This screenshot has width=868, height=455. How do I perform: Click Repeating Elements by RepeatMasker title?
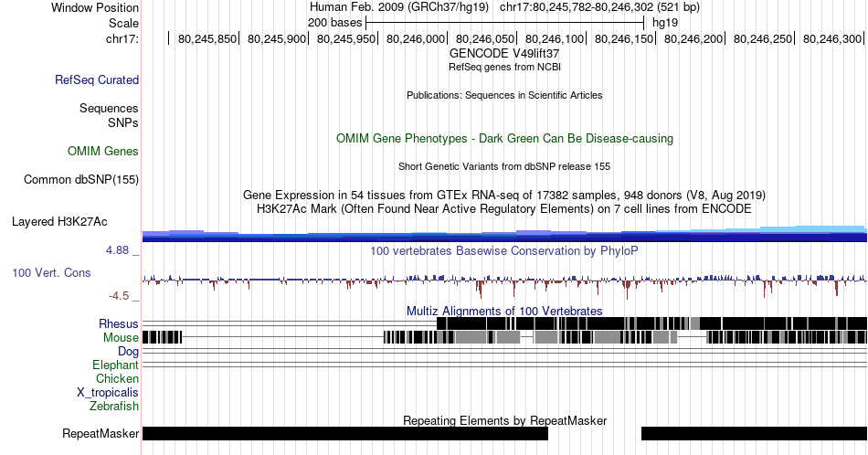(504, 420)
